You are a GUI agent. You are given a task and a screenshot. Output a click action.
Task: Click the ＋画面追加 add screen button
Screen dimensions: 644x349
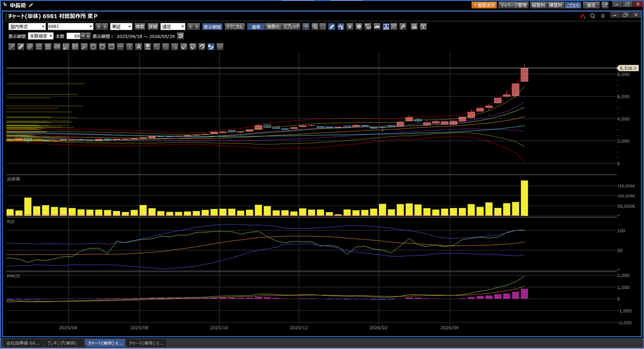484,5
